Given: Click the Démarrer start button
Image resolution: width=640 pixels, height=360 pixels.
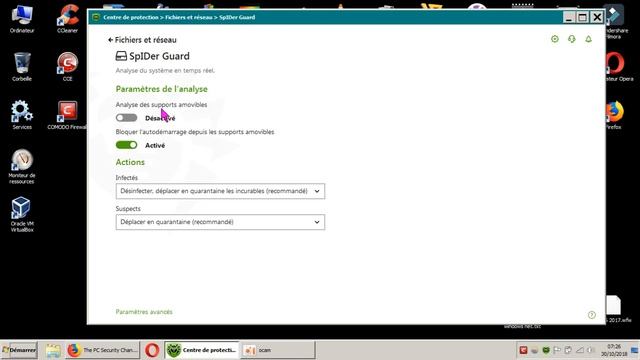Looking at the screenshot, I should [19, 350].
